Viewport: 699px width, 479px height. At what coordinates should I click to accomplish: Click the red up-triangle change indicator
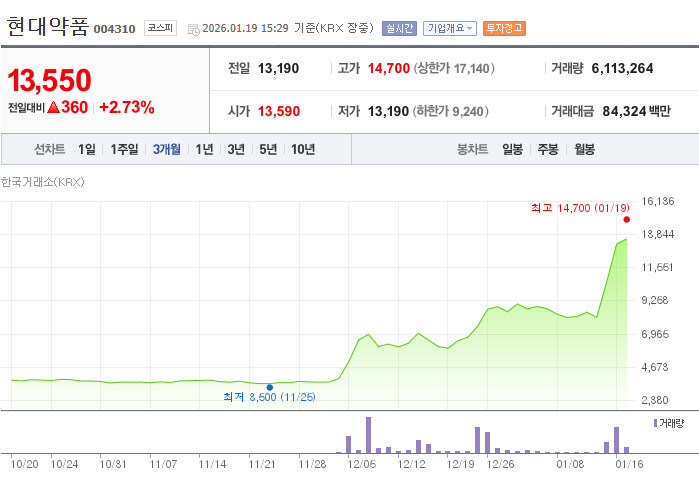[53, 107]
